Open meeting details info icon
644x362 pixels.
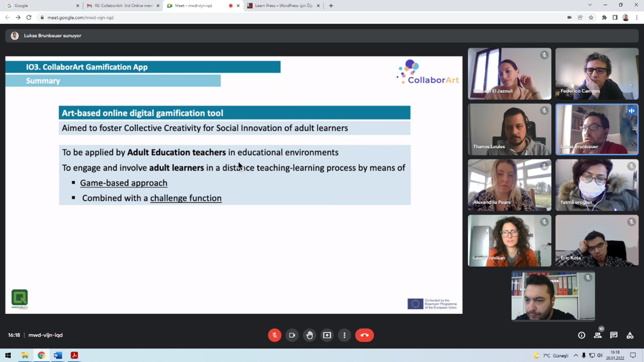[x=582, y=335]
